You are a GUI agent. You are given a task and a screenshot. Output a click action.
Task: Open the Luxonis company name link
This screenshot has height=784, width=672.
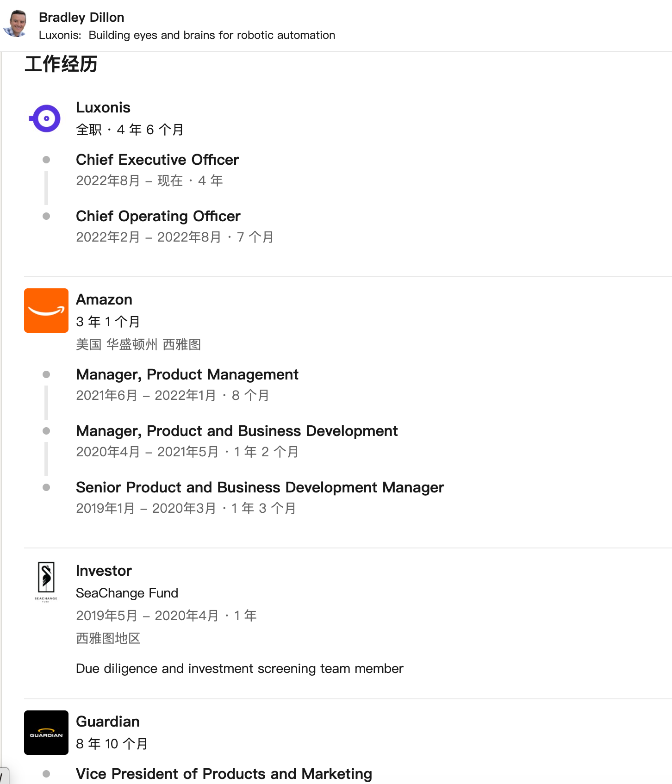103,107
